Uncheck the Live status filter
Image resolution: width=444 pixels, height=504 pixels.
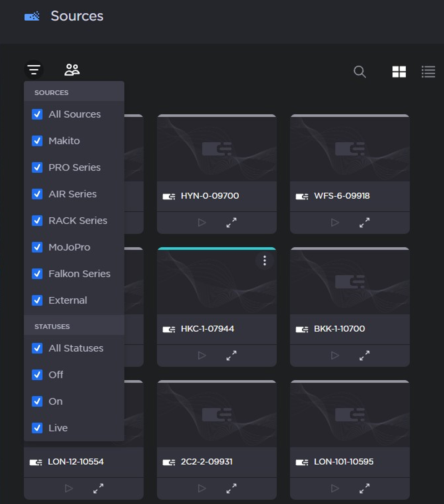(37, 428)
